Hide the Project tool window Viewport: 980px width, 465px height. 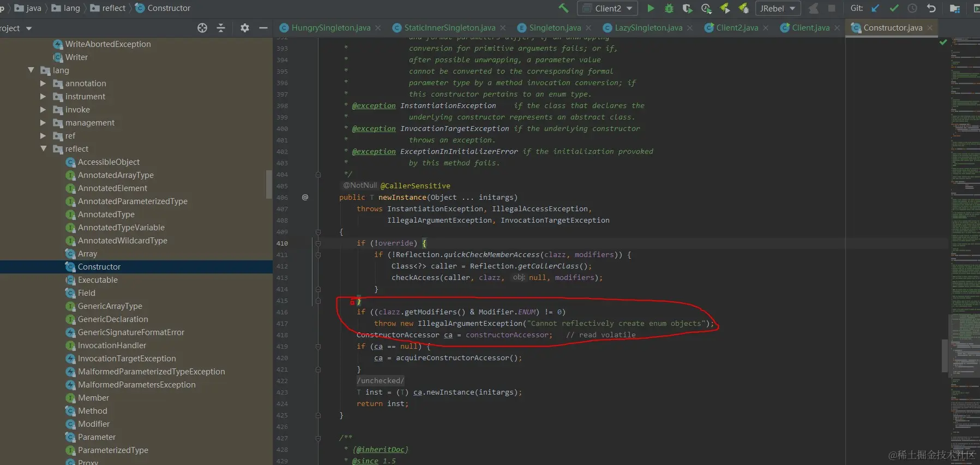click(263, 28)
